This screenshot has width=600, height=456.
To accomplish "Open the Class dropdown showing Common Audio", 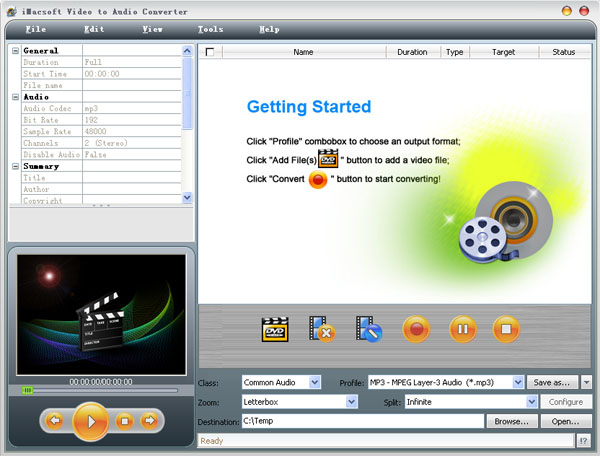I will tap(314, 382).
